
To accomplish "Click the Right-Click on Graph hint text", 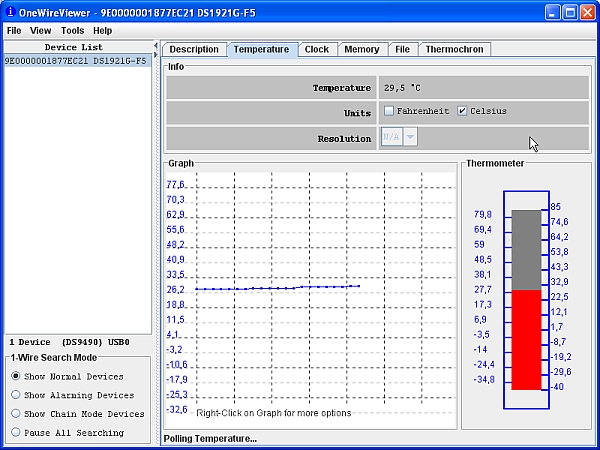I will tap(274, 413).
